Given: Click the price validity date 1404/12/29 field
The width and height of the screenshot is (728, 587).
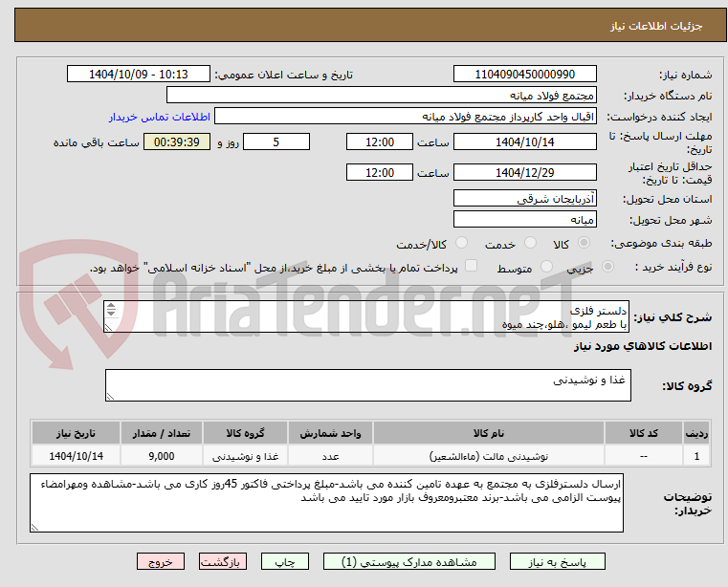Looking at the screenshot, I should (524, 173).
